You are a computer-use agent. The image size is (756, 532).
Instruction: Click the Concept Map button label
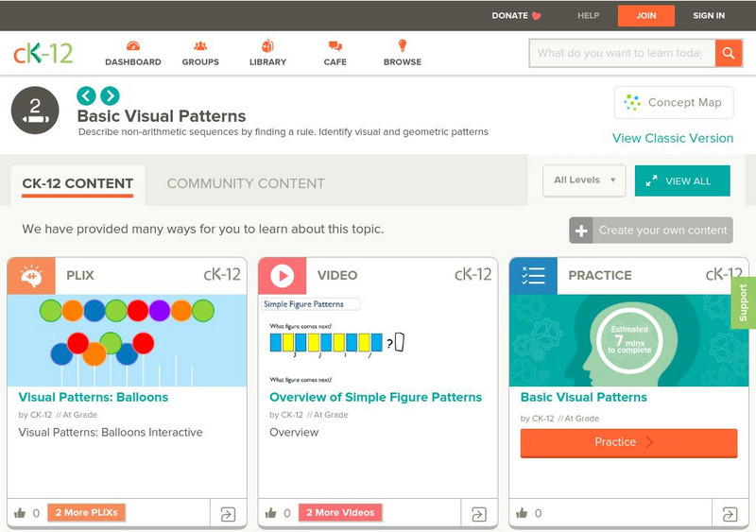pos(684,102)
